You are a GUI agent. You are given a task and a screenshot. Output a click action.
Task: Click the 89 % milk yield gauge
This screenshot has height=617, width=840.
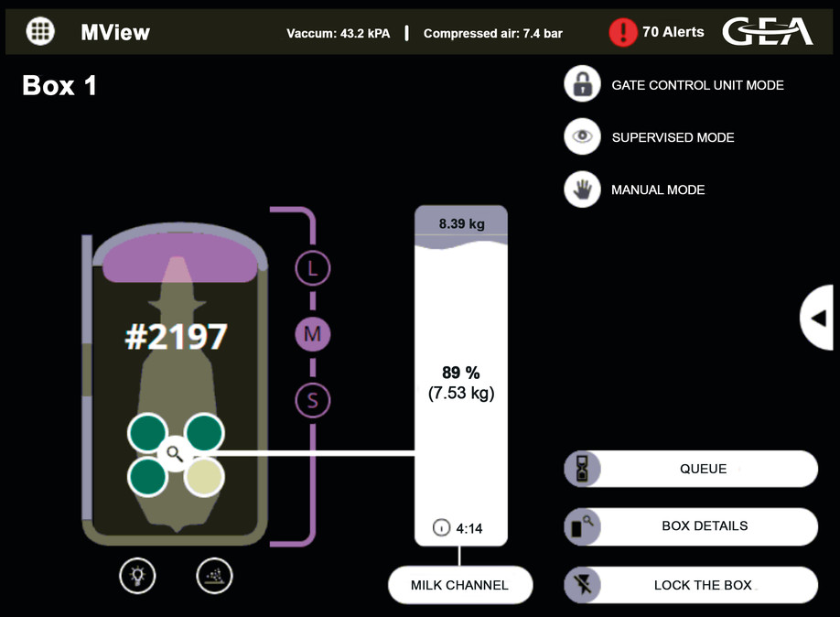(x=460, y=383)
